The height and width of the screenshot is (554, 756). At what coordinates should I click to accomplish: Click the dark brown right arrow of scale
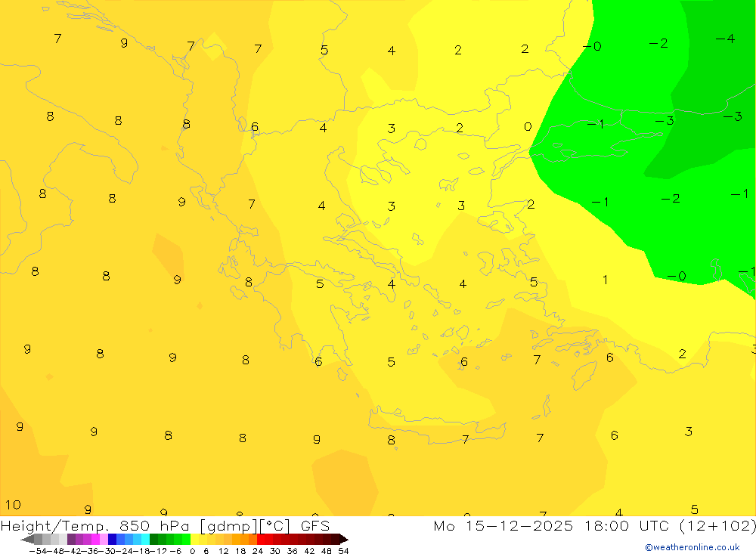[x=344, y=539]
